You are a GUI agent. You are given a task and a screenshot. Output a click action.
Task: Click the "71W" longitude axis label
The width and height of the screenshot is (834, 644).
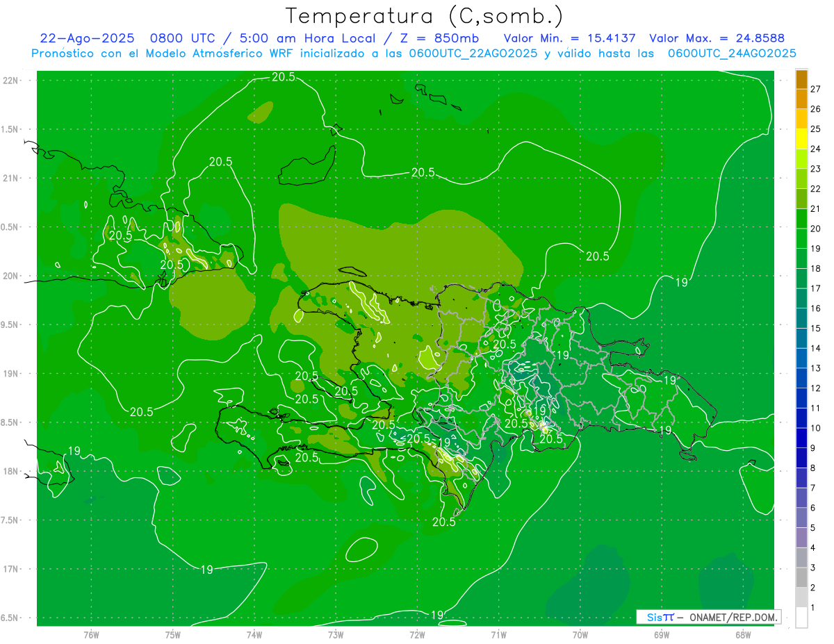498,634
